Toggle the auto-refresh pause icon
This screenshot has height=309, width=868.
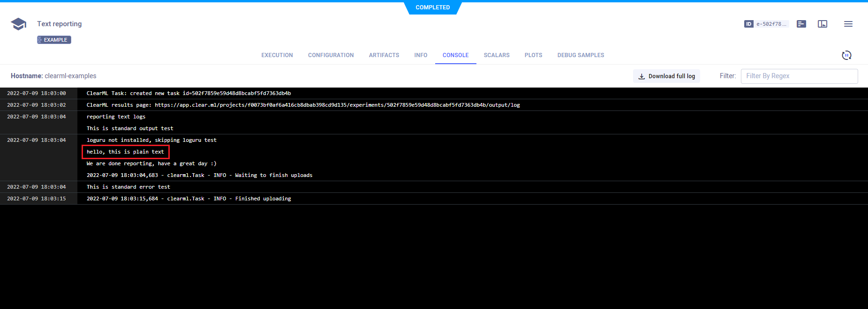846,55
